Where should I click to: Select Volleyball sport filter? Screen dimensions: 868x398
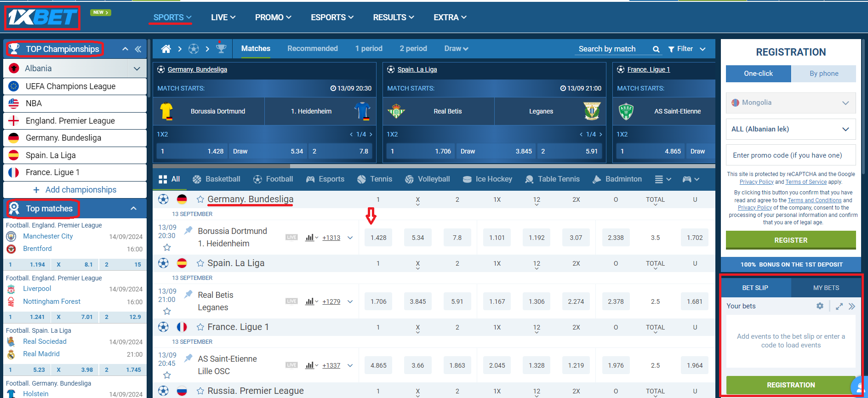pyautogui.click(x=427, y=179)
